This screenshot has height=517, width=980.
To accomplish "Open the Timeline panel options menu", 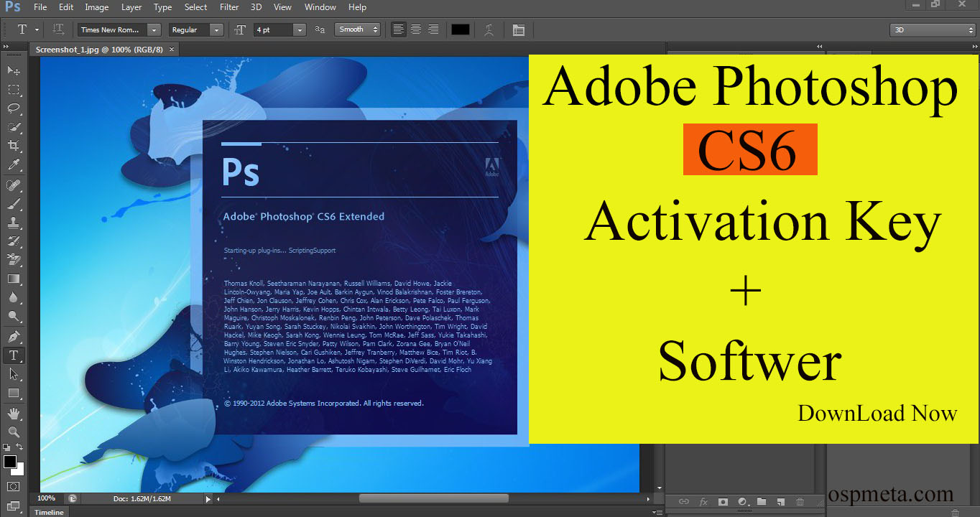I will (657, 512).
